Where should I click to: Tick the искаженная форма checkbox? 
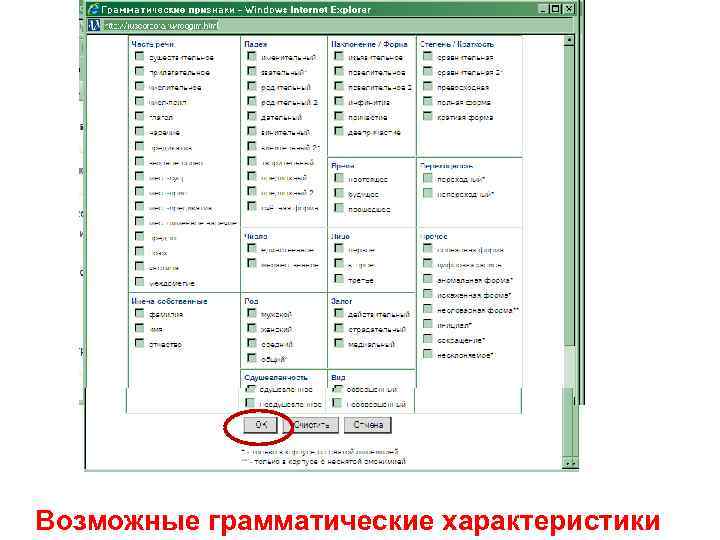click(x=428, y=294)
